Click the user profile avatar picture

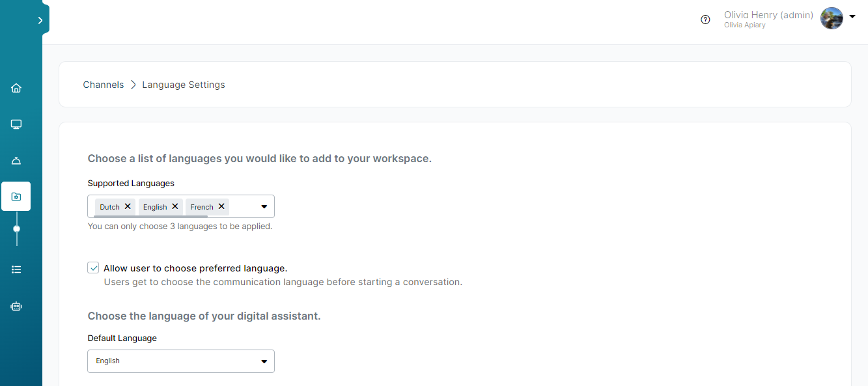[832, 18]
